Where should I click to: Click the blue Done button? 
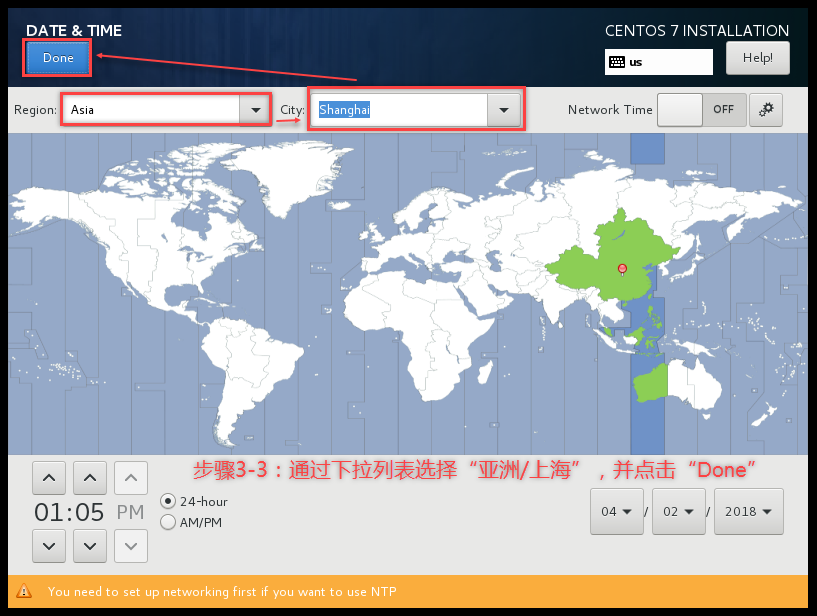57,58
